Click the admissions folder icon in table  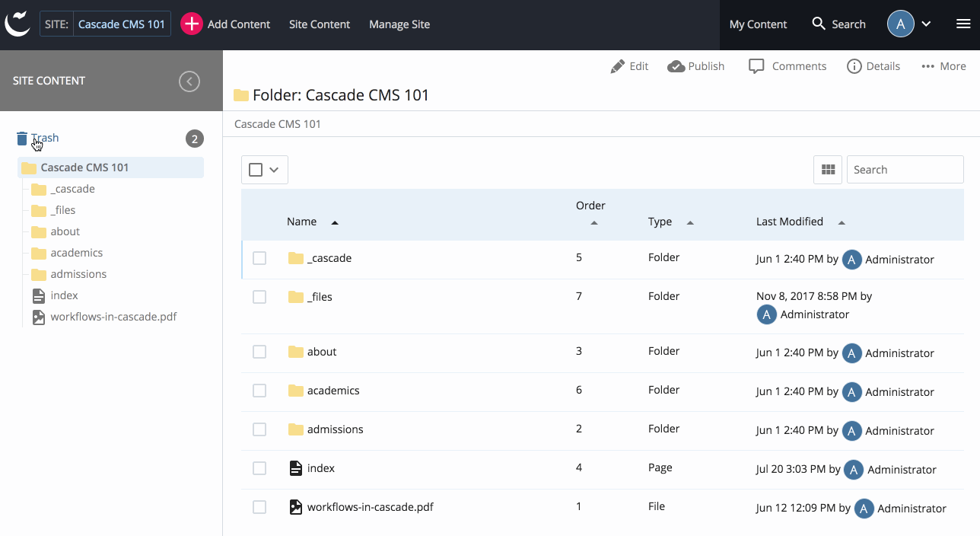(296, 429)
